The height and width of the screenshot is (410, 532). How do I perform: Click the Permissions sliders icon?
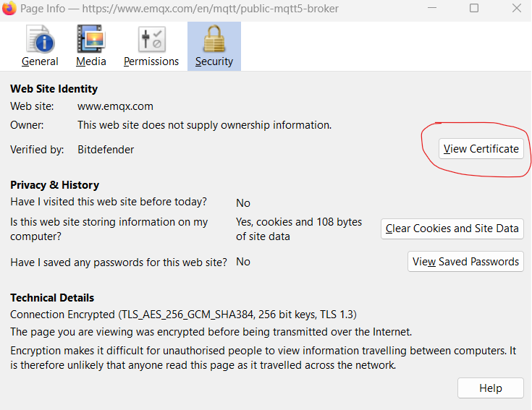[x=152, y=39]
